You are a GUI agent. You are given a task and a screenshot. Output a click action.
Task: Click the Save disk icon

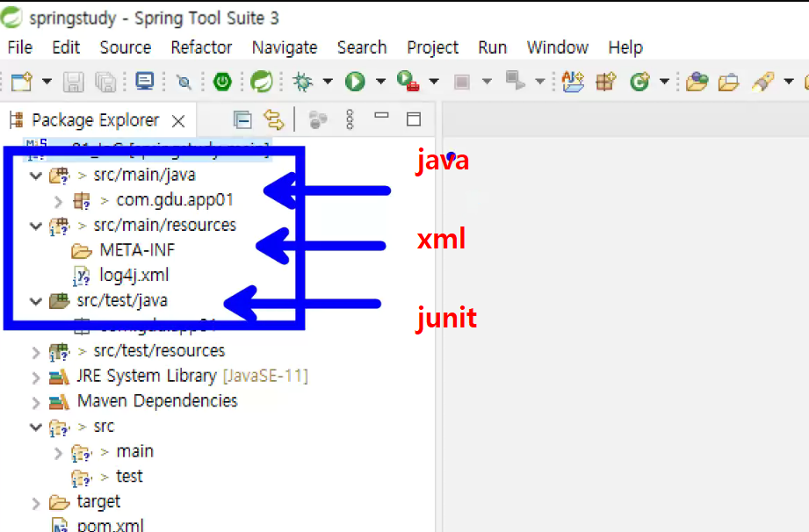[73, 82]
